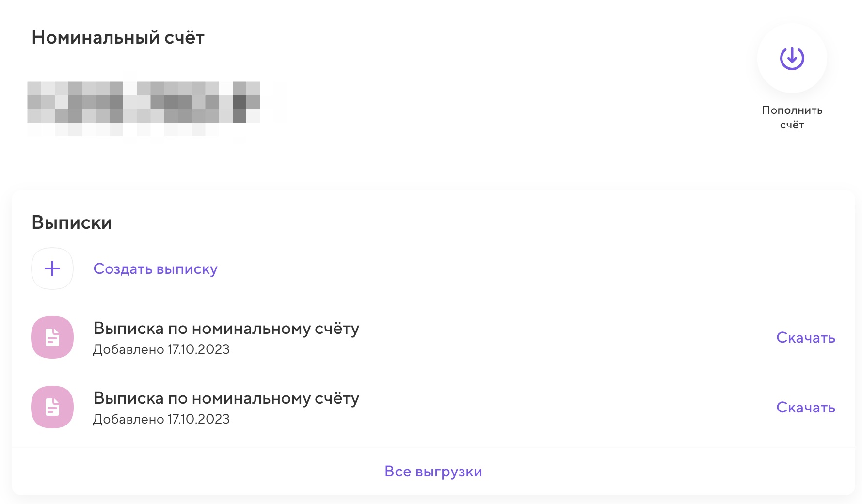
Task: Select the first "Выписка по номинальному счёту" title
Action: coord(226,329)
